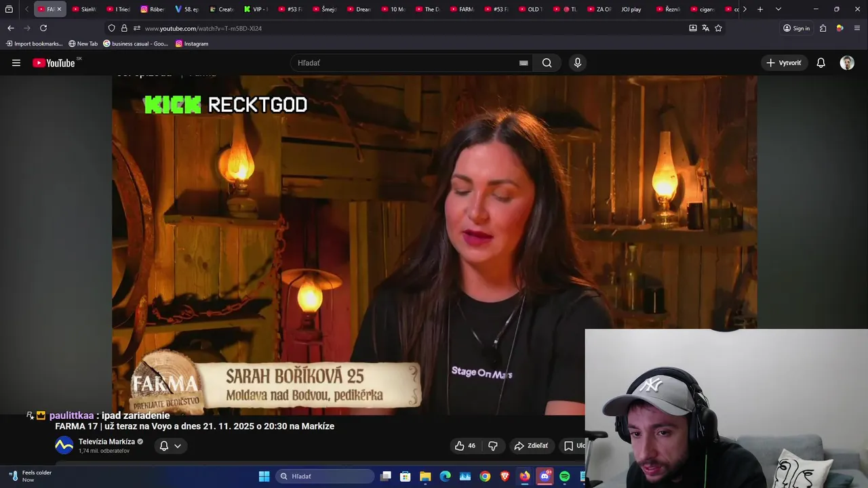Like the video with thumbs up 46
This screenshot has height=488, width=868.
click(465, 446)
